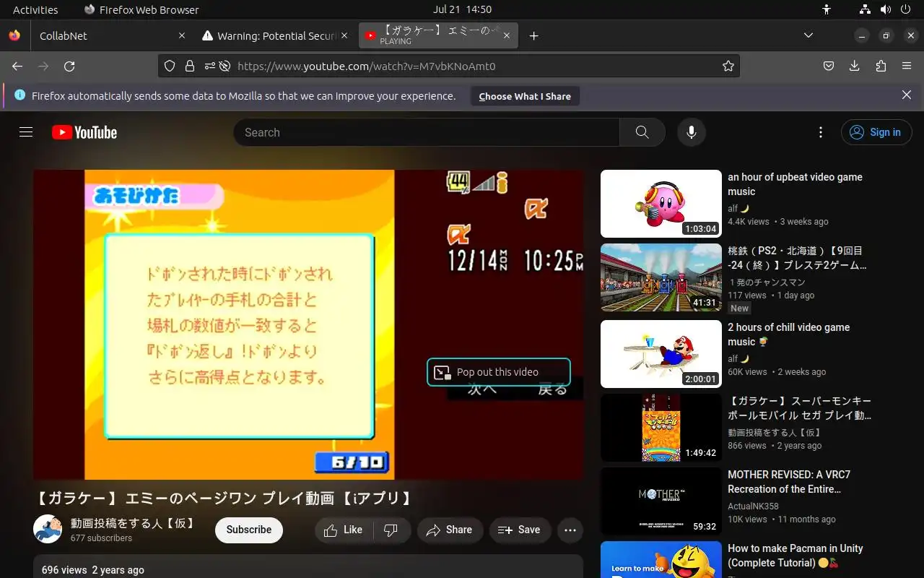Click the video player area

click(308, 324)
